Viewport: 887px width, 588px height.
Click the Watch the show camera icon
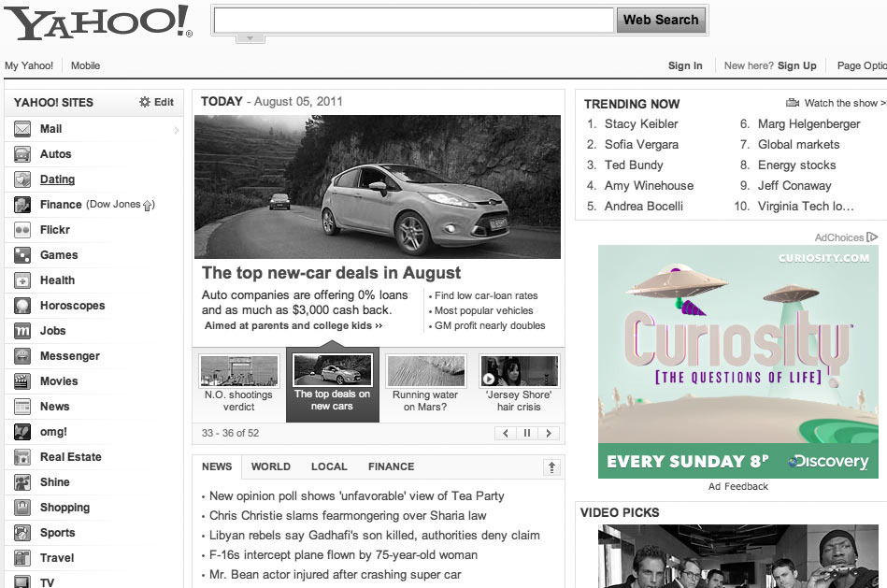(793, 103)
